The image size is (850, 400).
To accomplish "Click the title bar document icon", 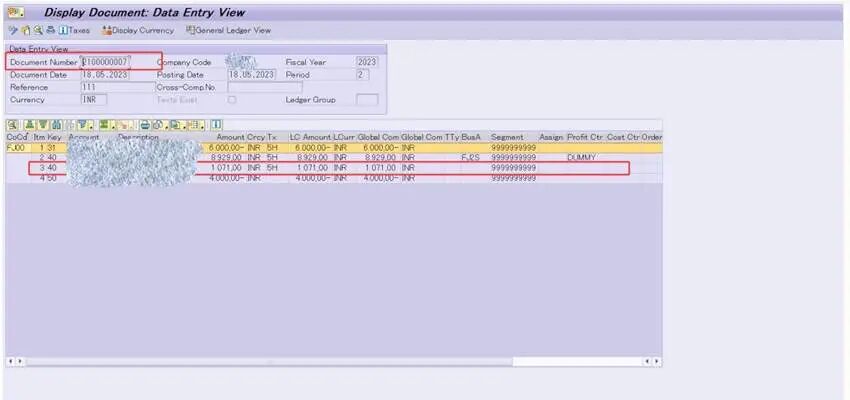I will 15,12.
